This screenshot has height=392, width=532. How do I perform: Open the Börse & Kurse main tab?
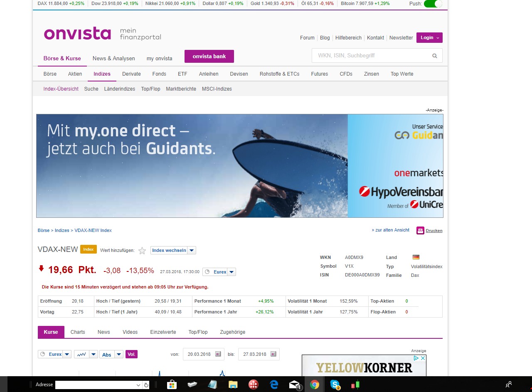click(x=62, y=58)
